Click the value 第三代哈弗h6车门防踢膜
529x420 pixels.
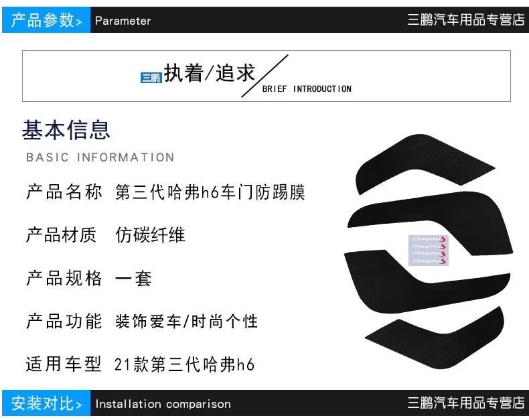[x=210, y=192]
